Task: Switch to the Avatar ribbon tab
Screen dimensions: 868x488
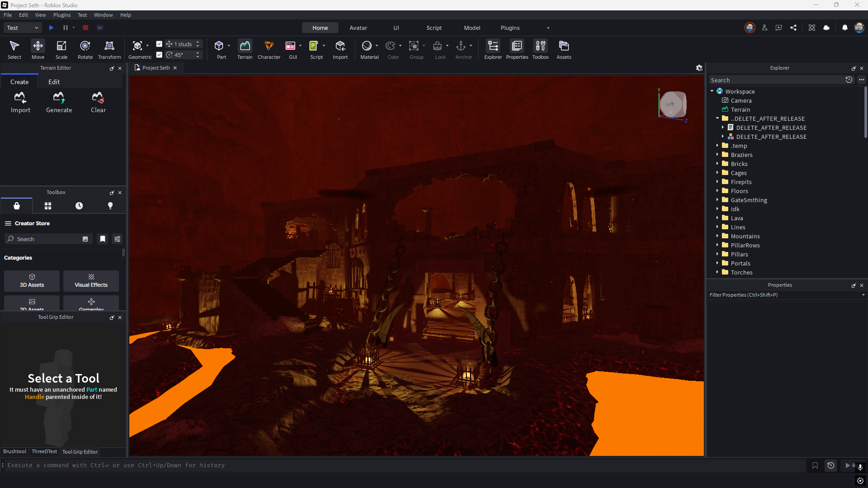Action: coord(358,28)
